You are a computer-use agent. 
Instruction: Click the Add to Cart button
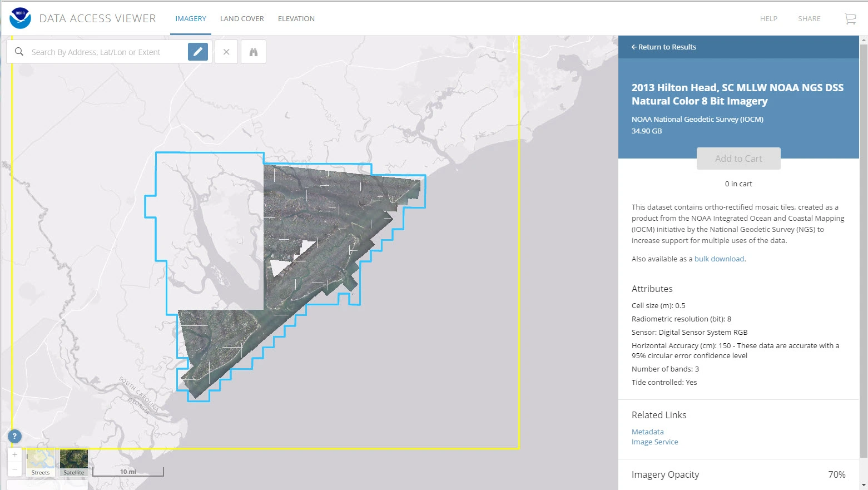pos(738,159)
